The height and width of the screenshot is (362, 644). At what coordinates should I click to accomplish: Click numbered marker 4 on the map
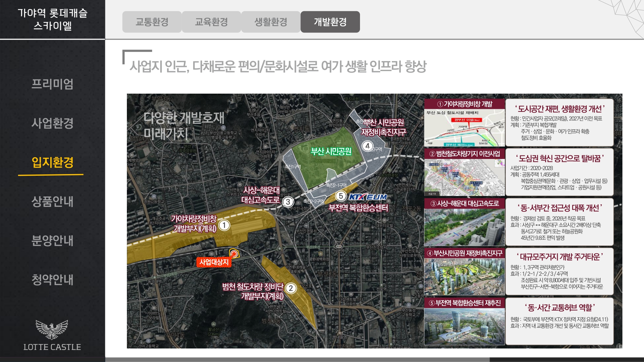[367, 146]
